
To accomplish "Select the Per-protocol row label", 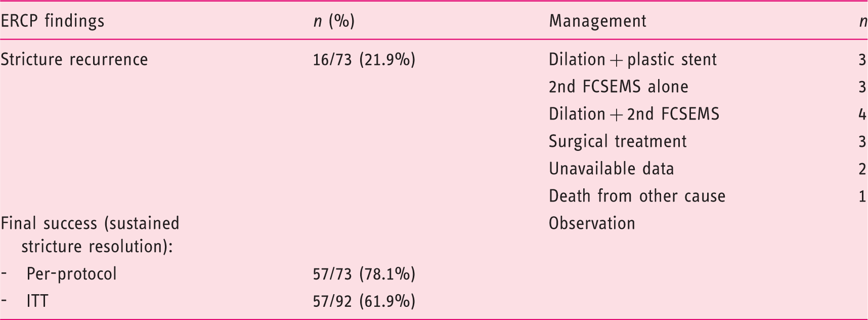I will (71, 274).
